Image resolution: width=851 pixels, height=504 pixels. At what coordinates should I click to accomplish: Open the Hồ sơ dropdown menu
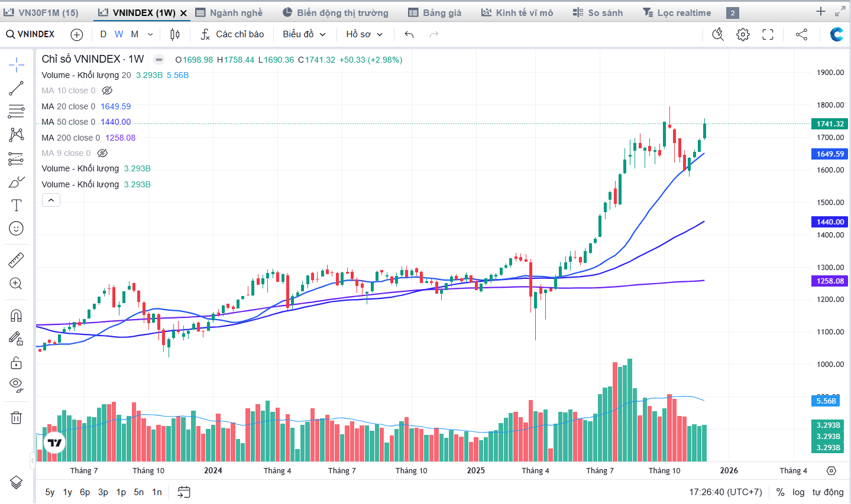[x=364, y=34]
